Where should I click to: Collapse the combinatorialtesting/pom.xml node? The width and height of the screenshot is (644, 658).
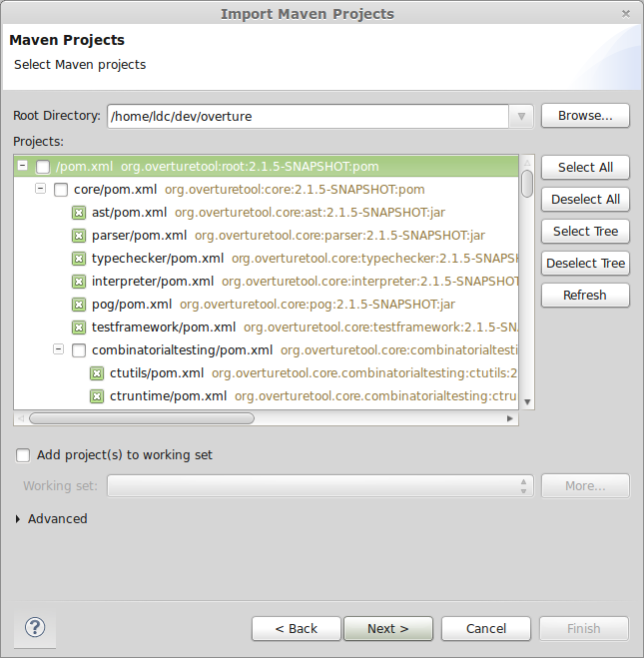tap(59, 350)
